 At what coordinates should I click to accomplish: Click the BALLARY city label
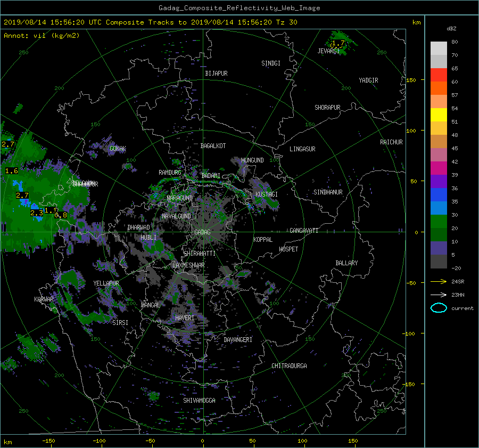click(346, 263)
